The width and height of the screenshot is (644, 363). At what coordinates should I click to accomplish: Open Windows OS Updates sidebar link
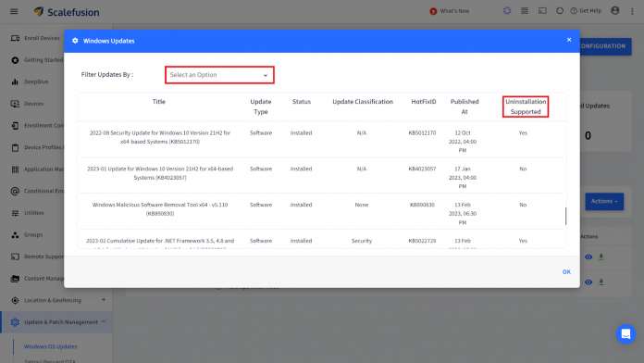51,346
